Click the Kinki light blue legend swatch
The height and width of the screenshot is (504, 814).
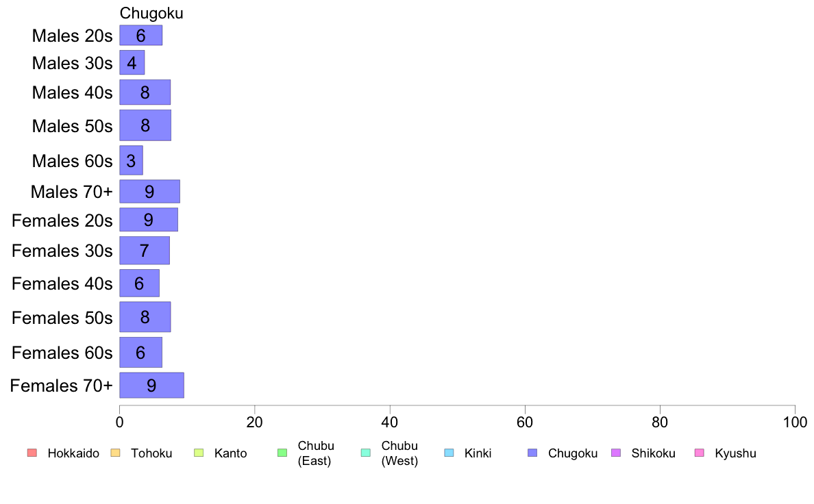point(449,453)
